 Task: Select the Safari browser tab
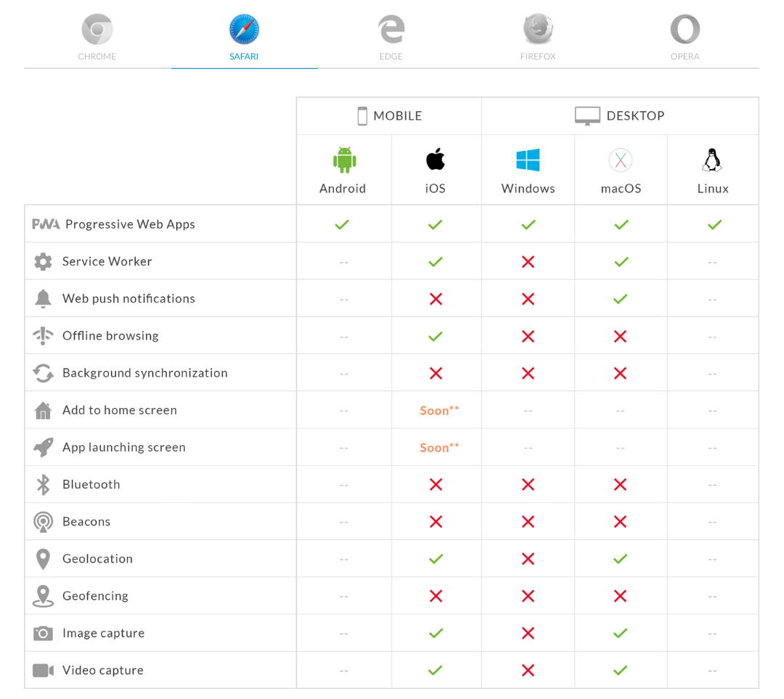[244, 38]
